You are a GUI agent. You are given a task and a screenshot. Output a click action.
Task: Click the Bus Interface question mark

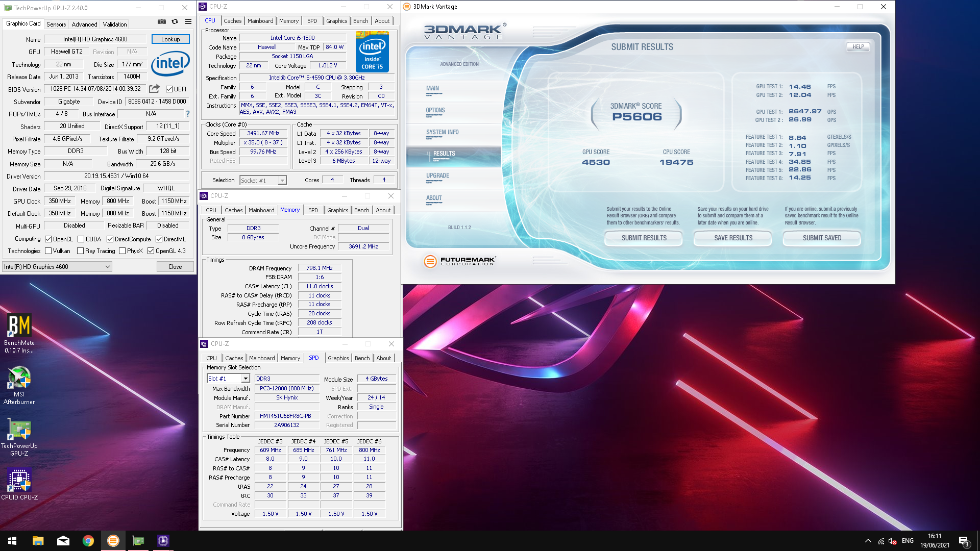click(188, 114)
